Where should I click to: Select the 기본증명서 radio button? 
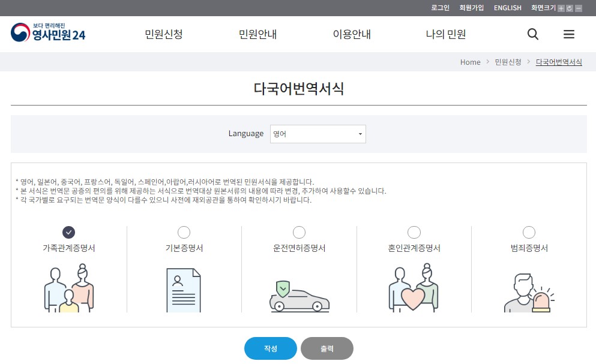tap(184, 232)
